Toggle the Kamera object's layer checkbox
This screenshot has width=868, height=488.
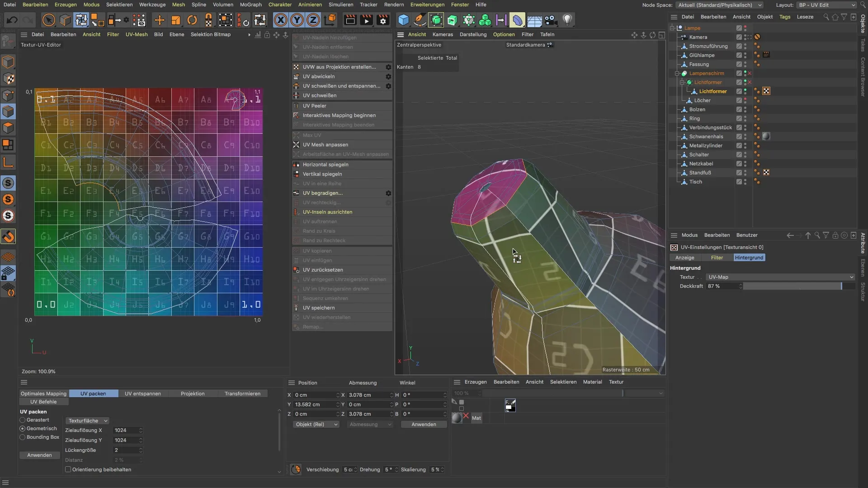[x=739, y=37]
